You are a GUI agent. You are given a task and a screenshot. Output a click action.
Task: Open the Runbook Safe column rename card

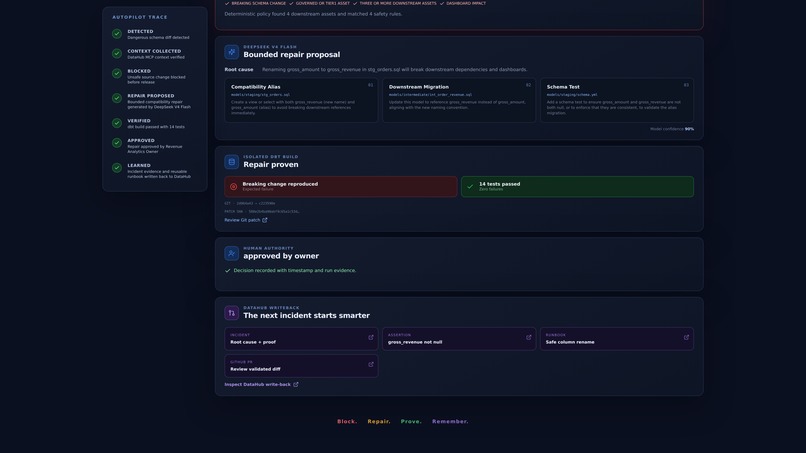pyautogui.click(x=617, y=339)
